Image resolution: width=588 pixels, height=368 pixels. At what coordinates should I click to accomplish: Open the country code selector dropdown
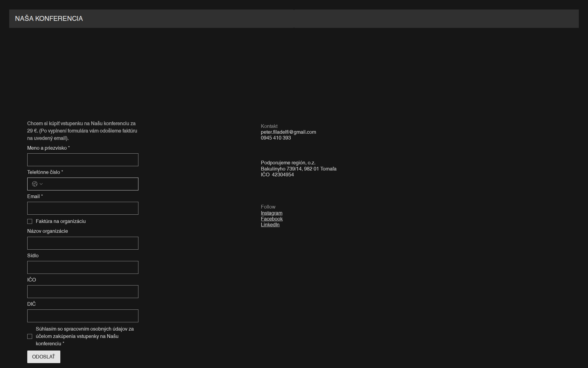coord(38,184)
